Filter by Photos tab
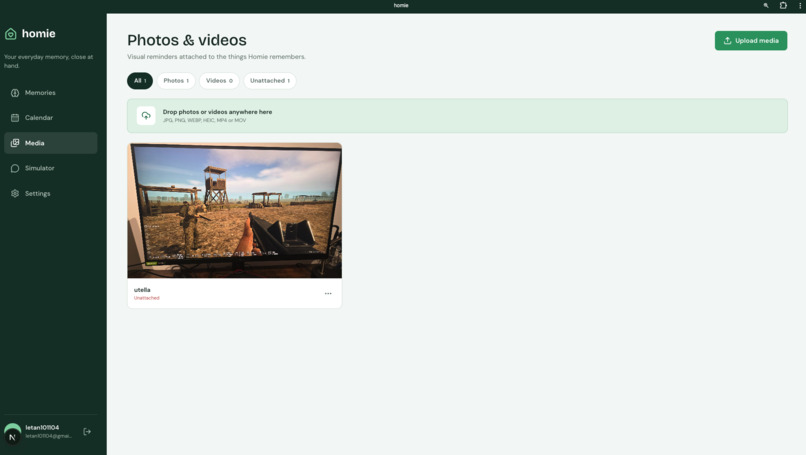Screen dimensions: 806x455 176,81
